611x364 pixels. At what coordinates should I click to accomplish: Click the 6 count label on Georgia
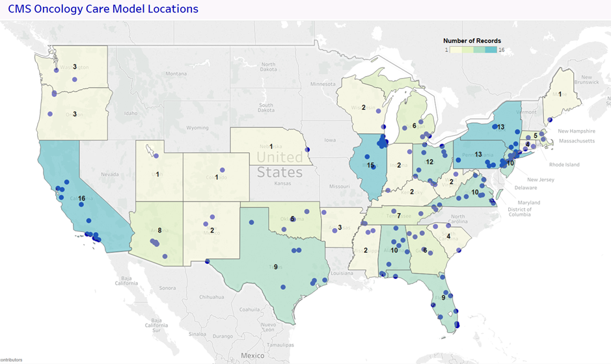425,250
